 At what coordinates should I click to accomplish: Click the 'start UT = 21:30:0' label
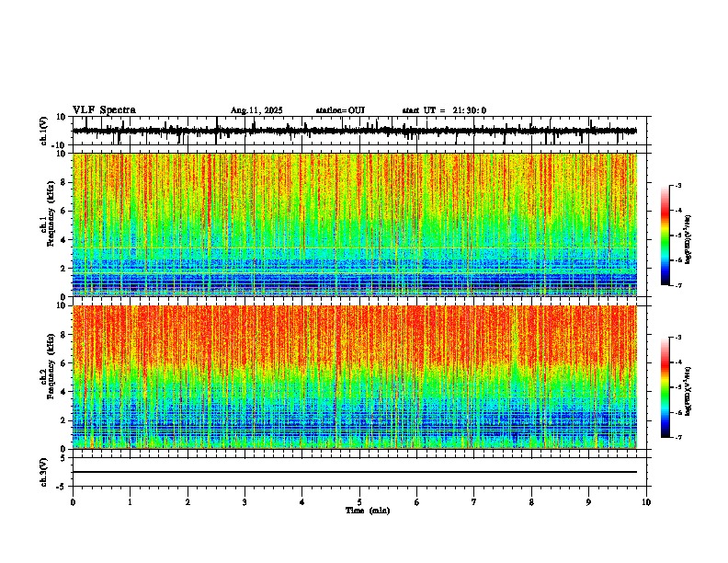click(x=444, y=110)
